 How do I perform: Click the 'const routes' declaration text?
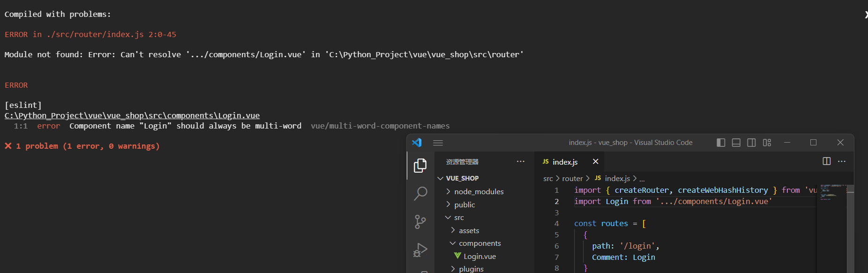pyautogui.click(x=601, y=224)
